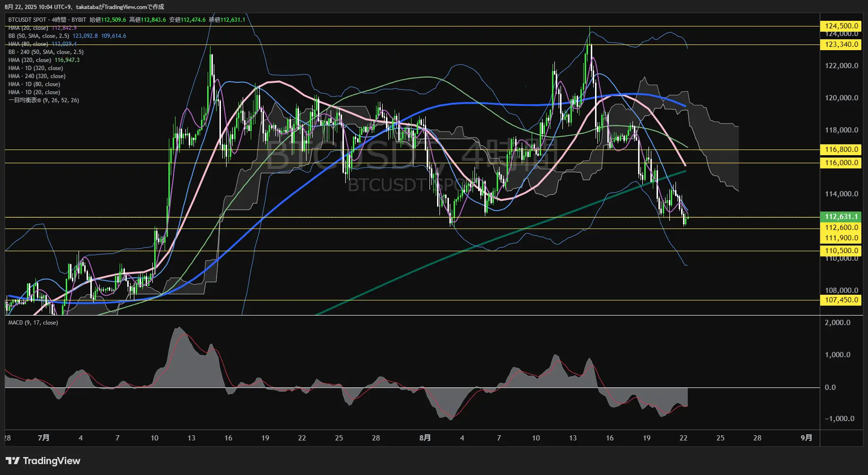
Task: Click the TradingView wordmark at bottom
Action: (x=52, y=461)
